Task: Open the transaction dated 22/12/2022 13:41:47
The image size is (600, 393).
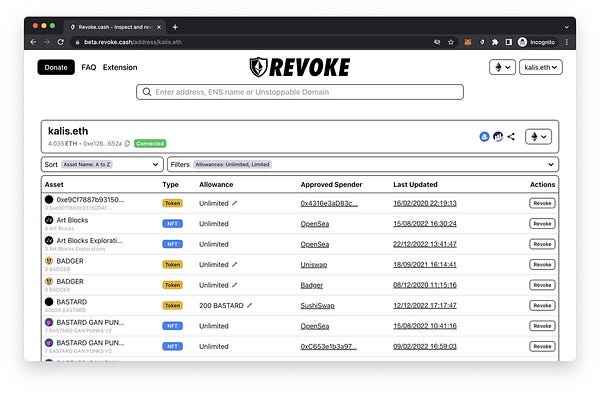Action: click(x=425, y=244)
